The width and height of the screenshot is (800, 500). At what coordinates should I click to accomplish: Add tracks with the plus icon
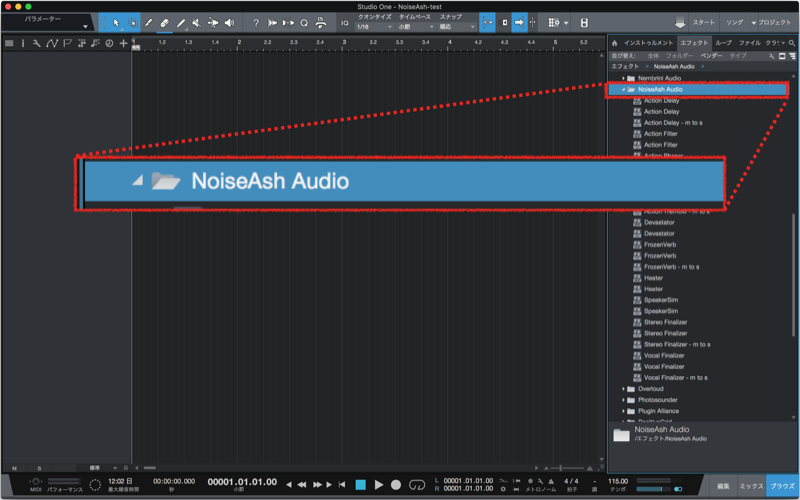tap(123, 43)
